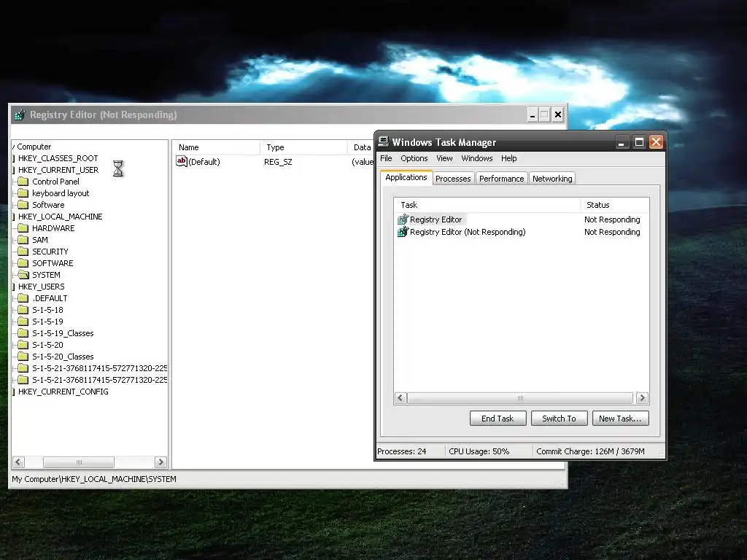This screenshot has height=560, width=747.
Task: Click the Name column header in Registry Editor
Action: click(x=216, y=147)
